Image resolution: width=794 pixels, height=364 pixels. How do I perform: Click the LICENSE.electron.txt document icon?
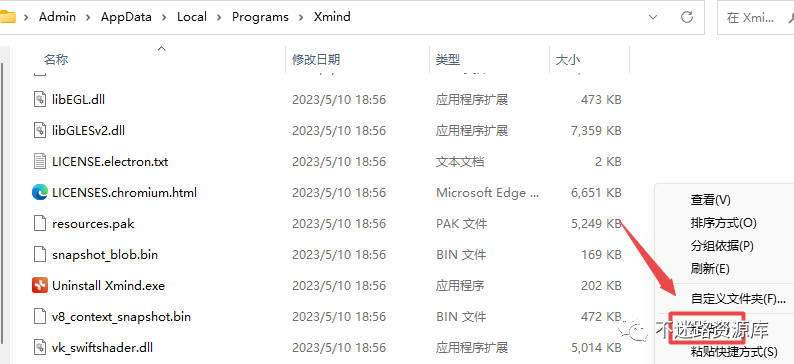click(40, 161)
